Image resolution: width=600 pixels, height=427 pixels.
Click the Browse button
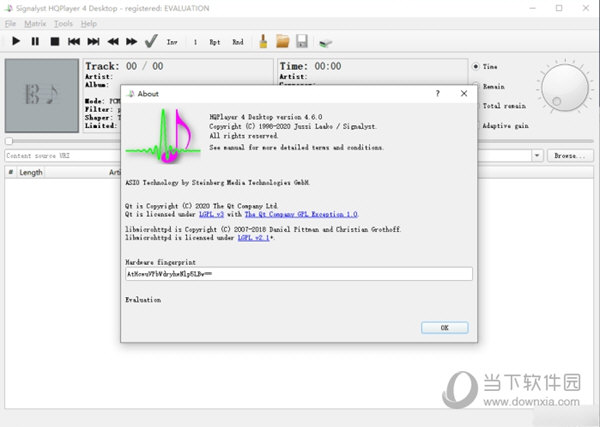[570, 156]
